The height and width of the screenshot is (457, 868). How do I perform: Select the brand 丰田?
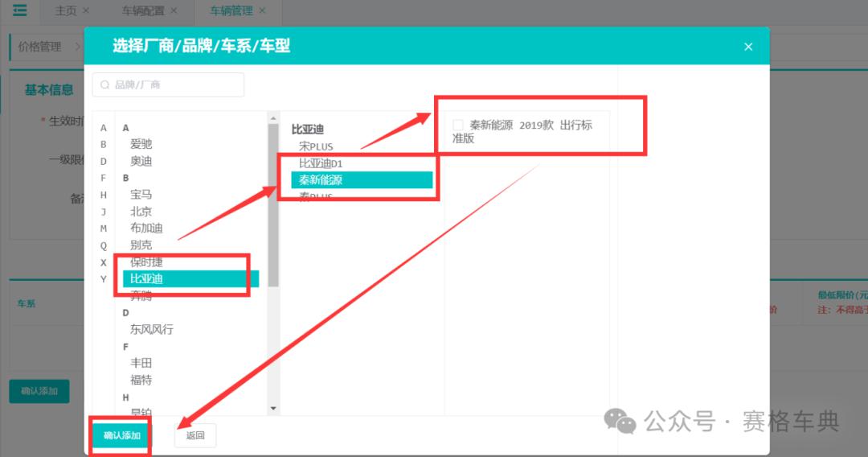point(141,363)
